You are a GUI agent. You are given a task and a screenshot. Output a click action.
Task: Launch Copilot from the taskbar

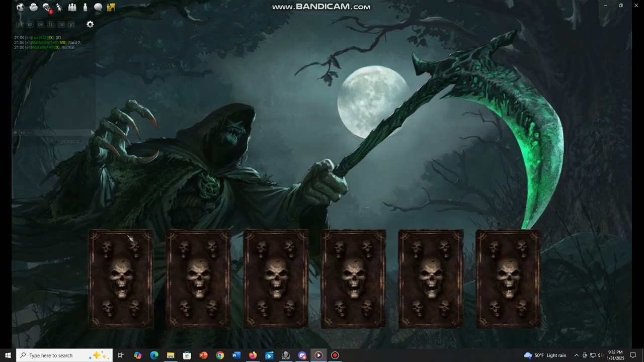(x=138, y=355)
